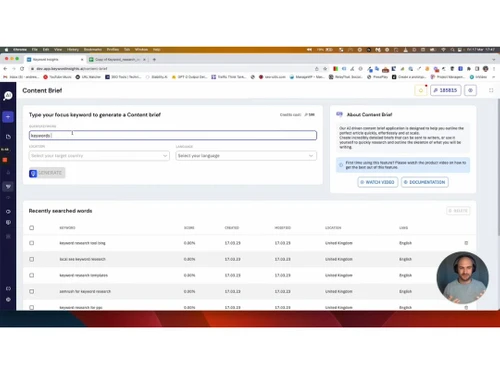Click browser forward arrow
This screenshot has width=500, height=375.
[x=14, y=69]
